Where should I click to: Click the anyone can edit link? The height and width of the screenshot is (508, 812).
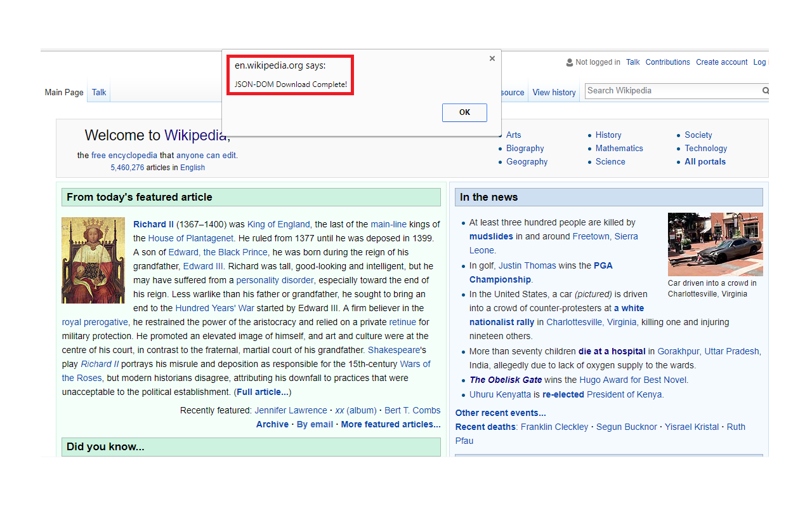coord(206,156)
